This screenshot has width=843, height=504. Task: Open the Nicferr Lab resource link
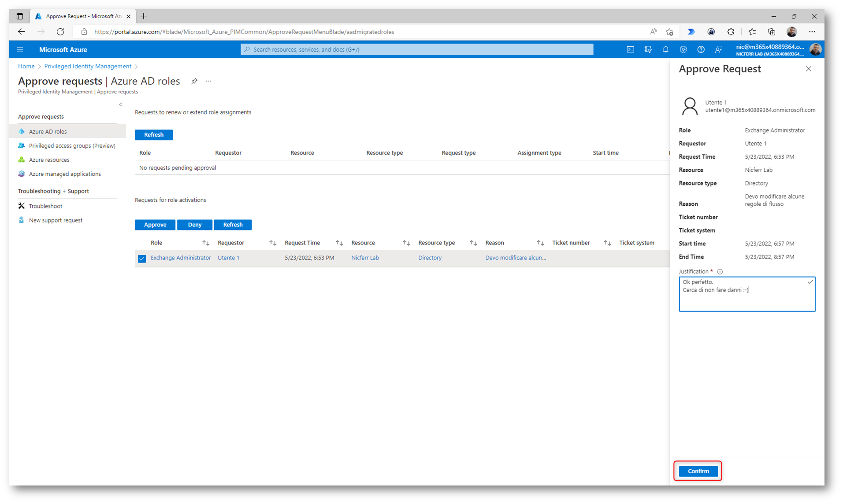pos(365,258)
